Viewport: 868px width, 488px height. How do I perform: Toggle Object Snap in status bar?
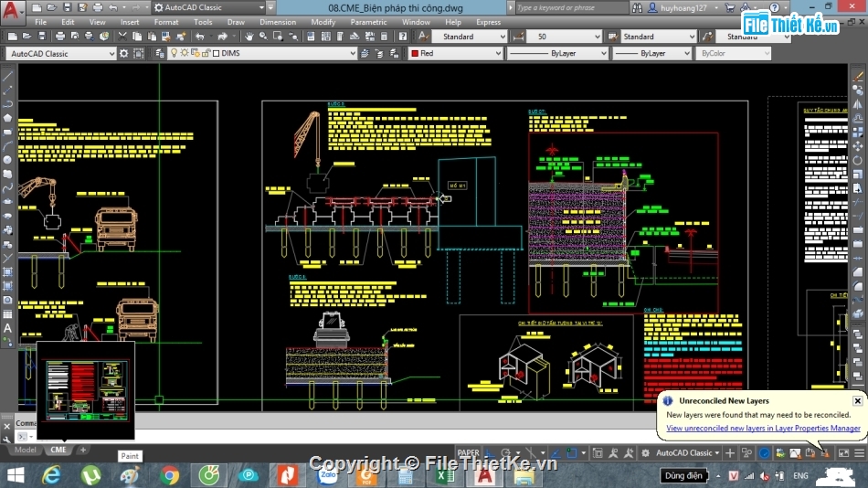pyautogui.click(x=572, y=453)
